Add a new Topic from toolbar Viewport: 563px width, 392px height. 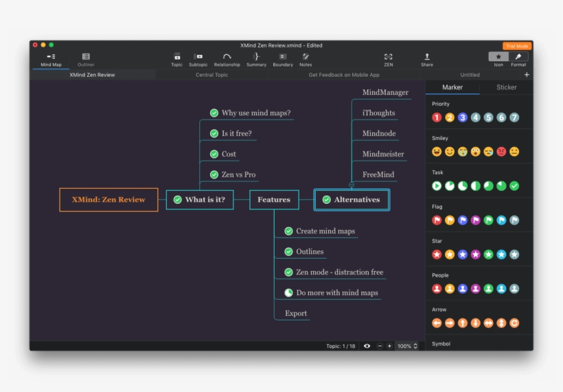tap(176, 60)
